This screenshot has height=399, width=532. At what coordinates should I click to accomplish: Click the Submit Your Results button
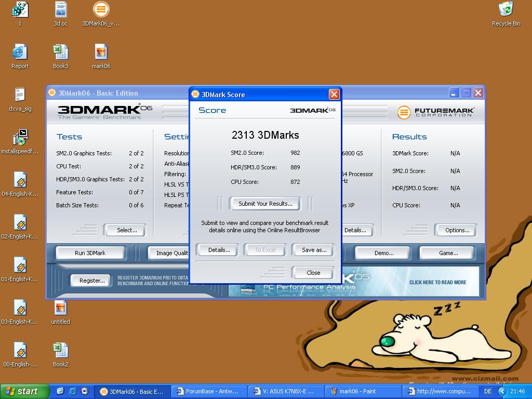(x=265, y=204)
